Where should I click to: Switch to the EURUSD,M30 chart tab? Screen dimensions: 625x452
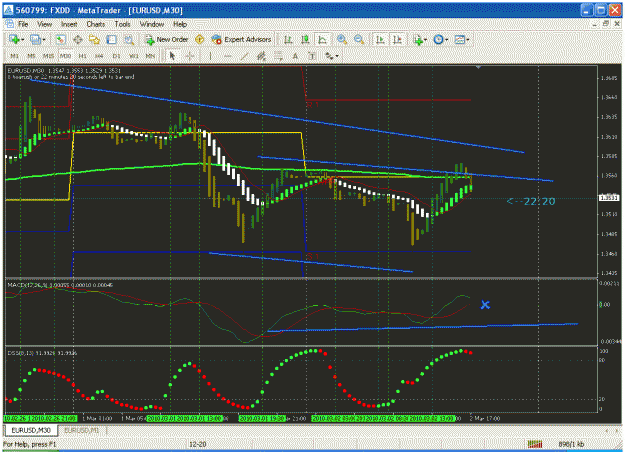point(31,430)
